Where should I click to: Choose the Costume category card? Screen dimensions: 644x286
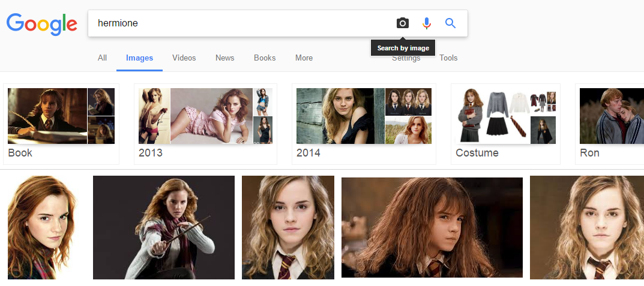(x=505, y=124)
